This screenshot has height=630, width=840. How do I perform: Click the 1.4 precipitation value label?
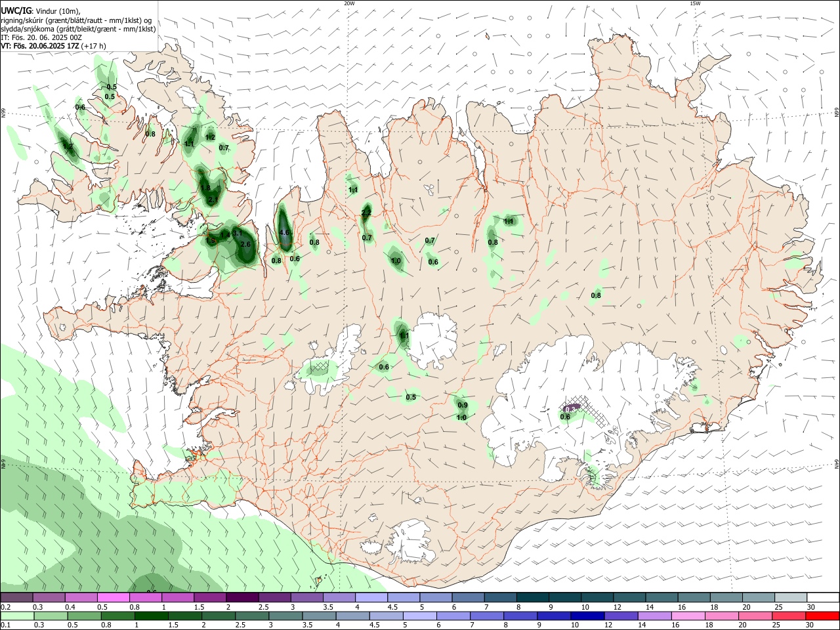click(x=225, y=234)
